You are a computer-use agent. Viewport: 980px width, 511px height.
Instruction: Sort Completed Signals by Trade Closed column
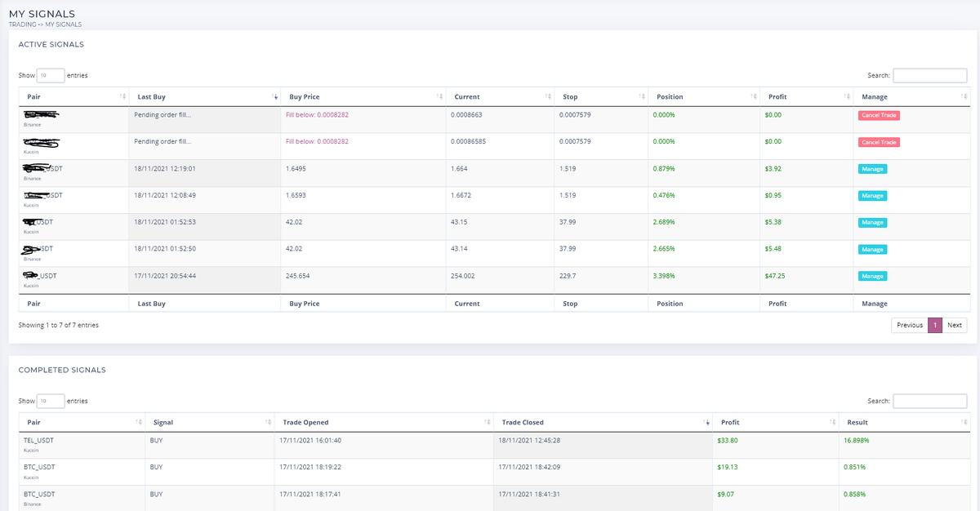click(x=603, y=422)
